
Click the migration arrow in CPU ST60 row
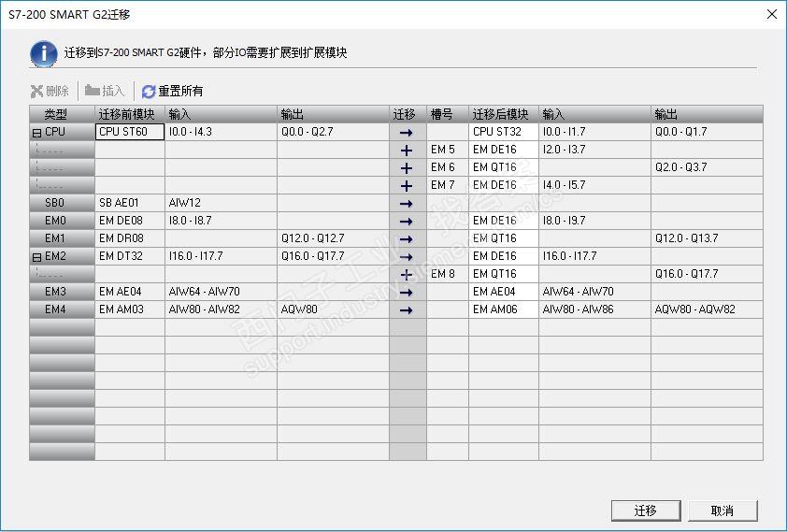coord(407,133)
